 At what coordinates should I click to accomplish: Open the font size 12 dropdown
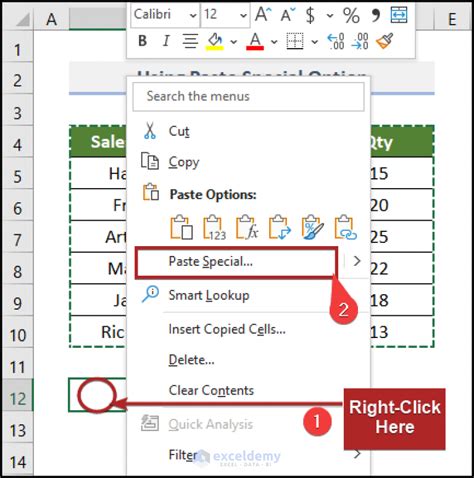pyautogui.click(x=243, y=15)
